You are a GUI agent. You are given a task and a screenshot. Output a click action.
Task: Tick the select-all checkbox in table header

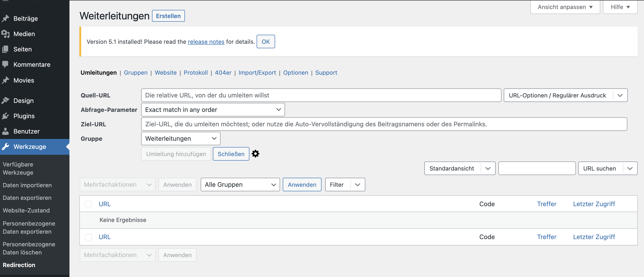[x=88, y=204]
